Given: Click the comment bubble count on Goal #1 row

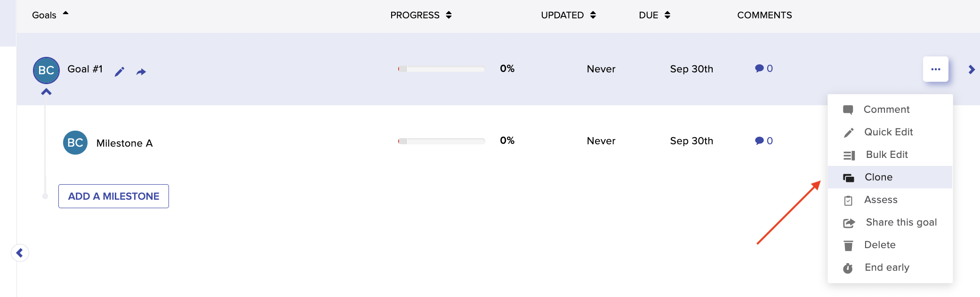Looking at the screenshot, I should point(763,69).
